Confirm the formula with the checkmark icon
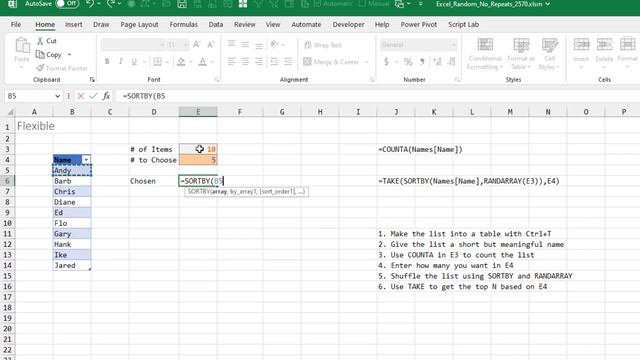Image resolution: width=640 pixels, height=360 pixels. [x=93, y=96]
